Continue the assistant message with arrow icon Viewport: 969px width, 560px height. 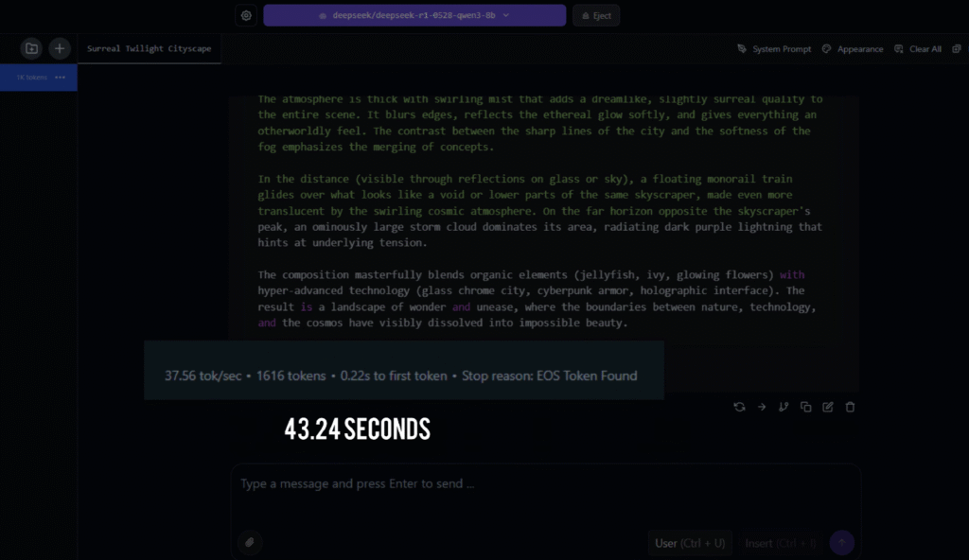[x=761, y=407]
